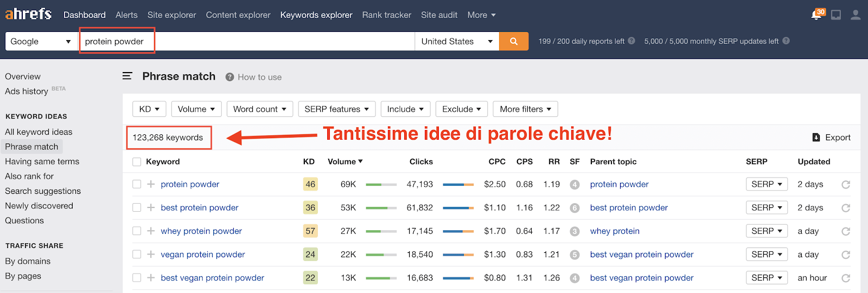Expand the More menu in top navigation

(x=482, y=15)
